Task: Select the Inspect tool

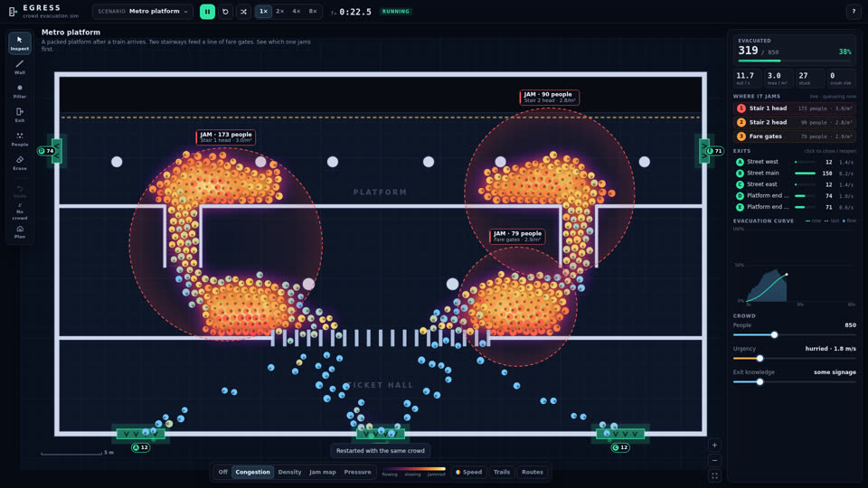Action: 19,43
